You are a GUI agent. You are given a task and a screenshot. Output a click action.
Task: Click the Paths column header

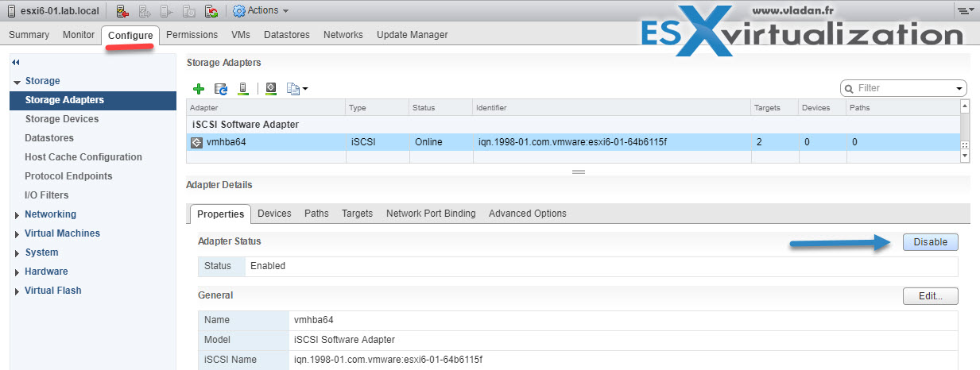coord(903,107)
